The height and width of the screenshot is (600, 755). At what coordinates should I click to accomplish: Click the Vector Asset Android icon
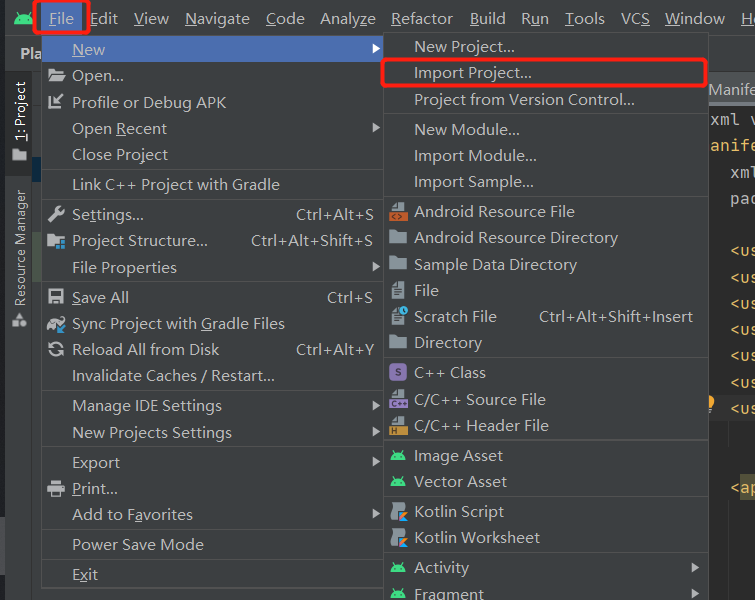pyautogui.click(x=398, y=482)
